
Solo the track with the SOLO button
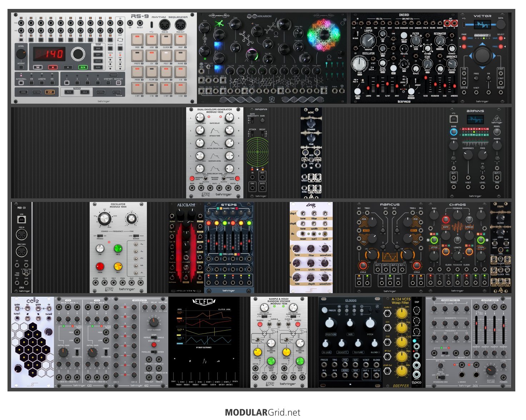pyautogui.click(x=85, y=92)
